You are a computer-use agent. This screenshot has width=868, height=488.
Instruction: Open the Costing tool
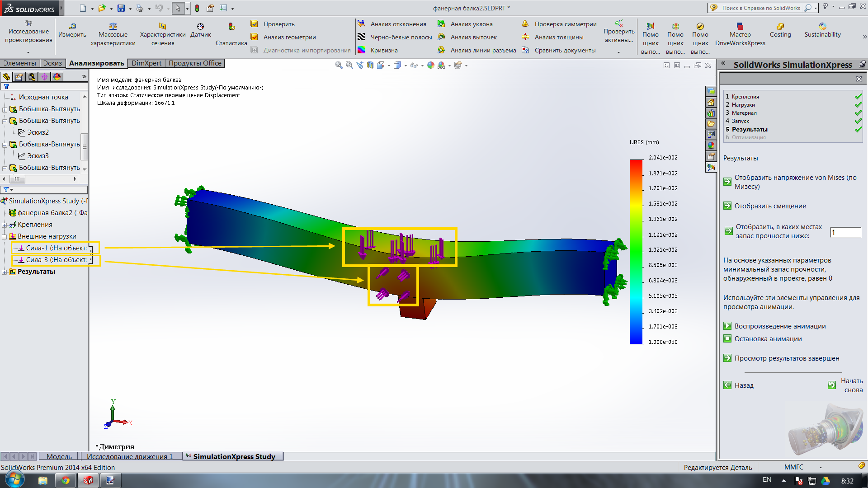pyautogui.click(x=780, y=26)
